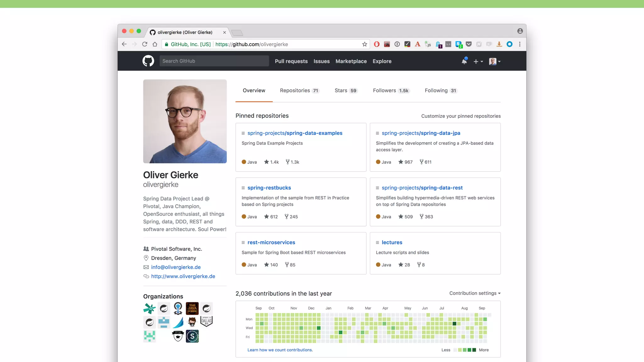Image resolution: width=644 pixels, height=362 pixels.
Task: Open The Java Posse organization avatar
Action: (x=192, y=308)
